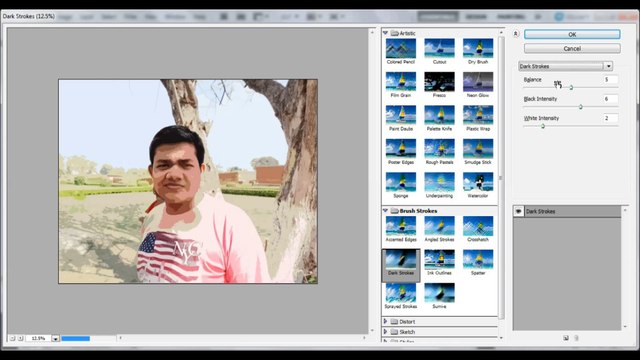Select the Cutout filter thumbnail
The width and height of the screenshot is (640, 360).
point(439,48)
